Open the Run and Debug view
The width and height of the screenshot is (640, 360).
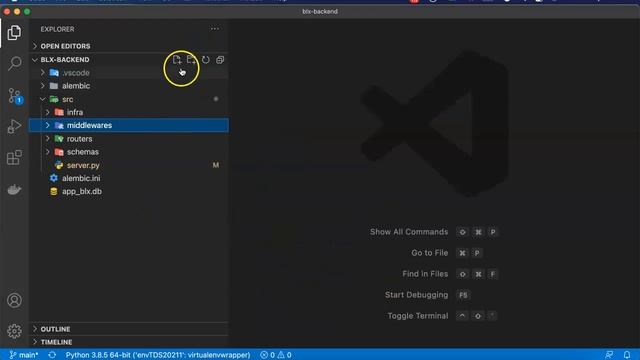[x=14, y=127]
